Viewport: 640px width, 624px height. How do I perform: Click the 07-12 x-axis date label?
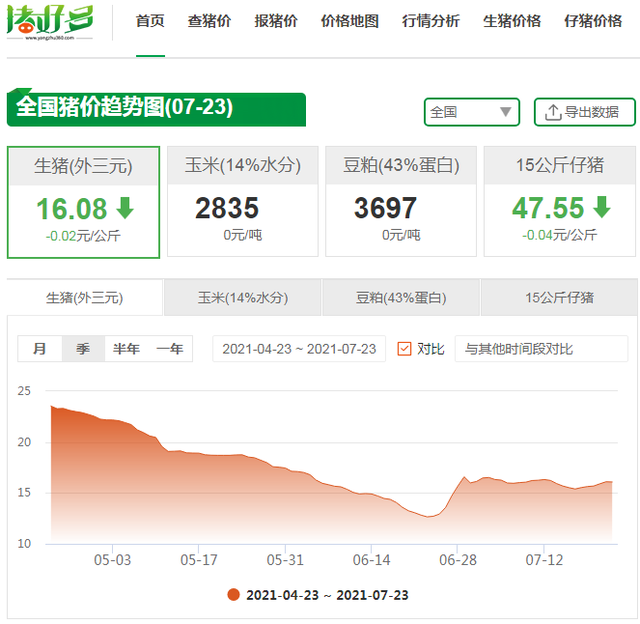click(x=544, y=560)
